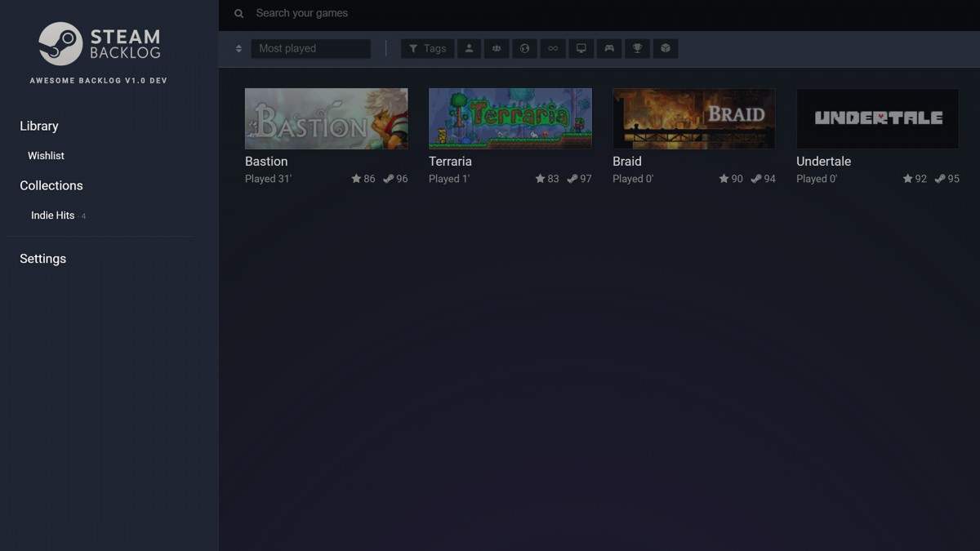The height and width of the screenshot is (551, 980).
Task: Click the search magnifier icon
Action: tap(238, 13)
